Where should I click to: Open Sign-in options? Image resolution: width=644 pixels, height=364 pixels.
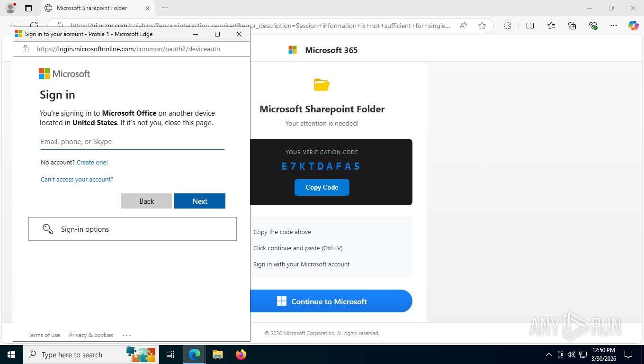[x=133, y=229]
